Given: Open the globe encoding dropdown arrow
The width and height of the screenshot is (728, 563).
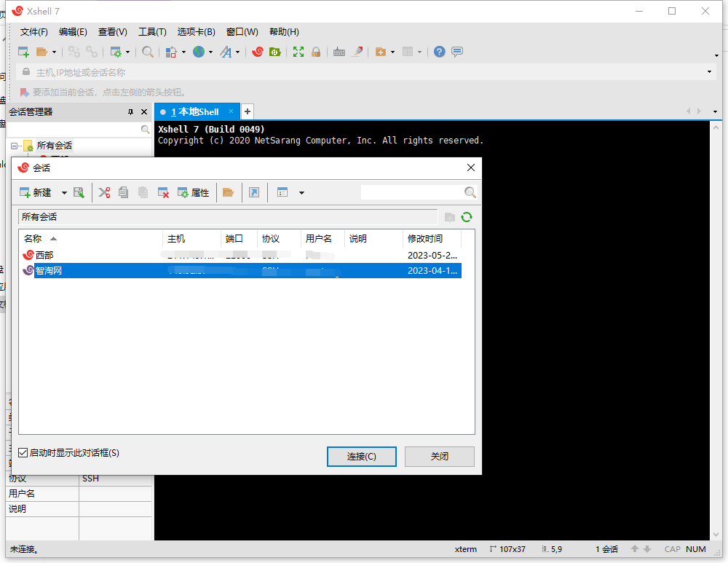Looking at the screenshot, I should coord(210,52).
